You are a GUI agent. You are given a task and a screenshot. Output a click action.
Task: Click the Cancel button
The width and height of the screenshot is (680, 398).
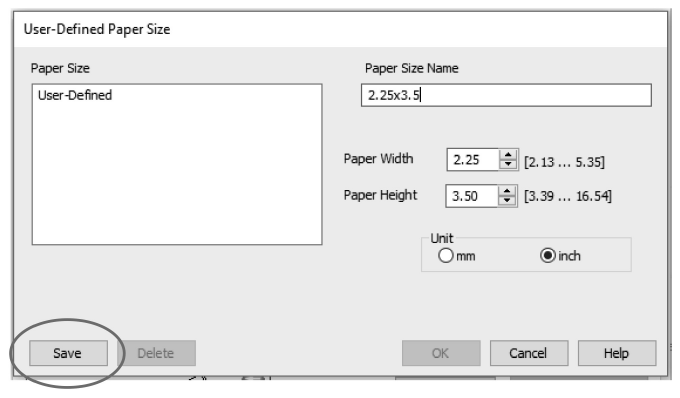coord(529,353)
